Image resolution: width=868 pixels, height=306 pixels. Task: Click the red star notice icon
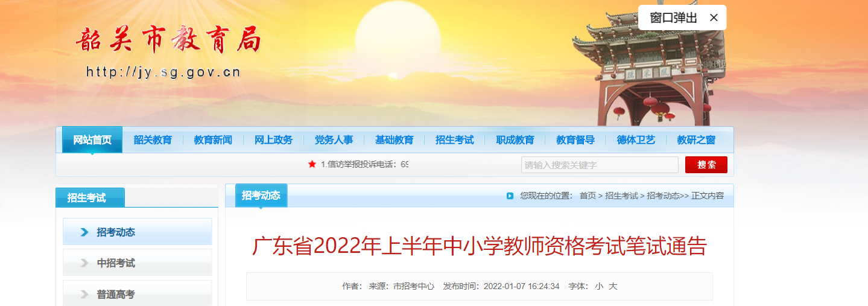click(312, 164)
